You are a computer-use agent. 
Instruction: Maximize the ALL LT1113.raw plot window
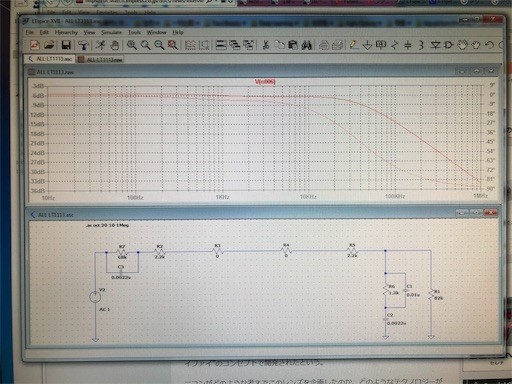[476, 71]
